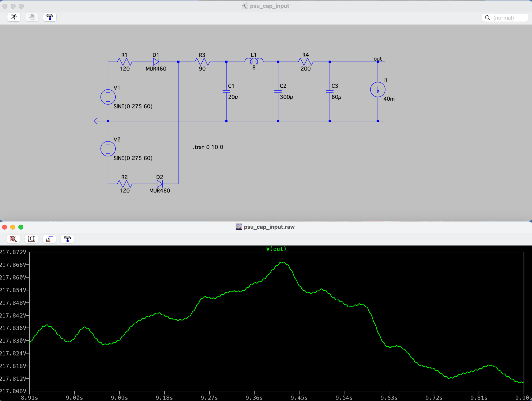Click the 80µ value of C3

[x=336, y=97]
